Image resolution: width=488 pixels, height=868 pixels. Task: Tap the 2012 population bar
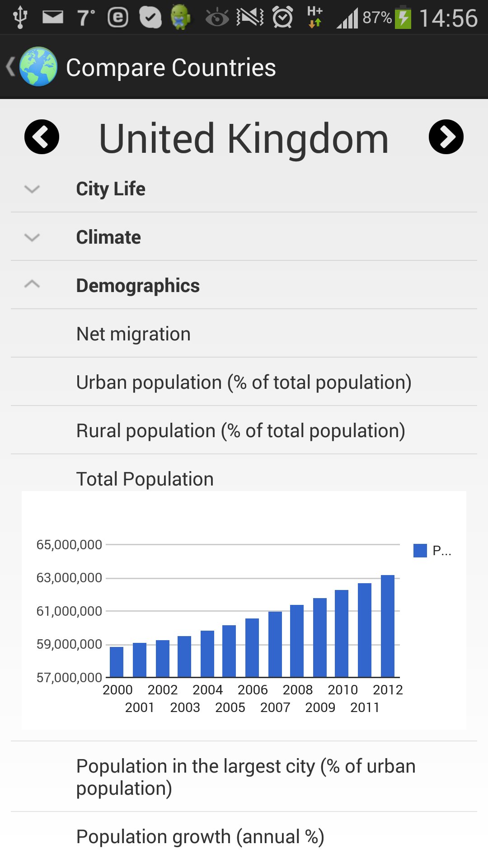point(388,626)
